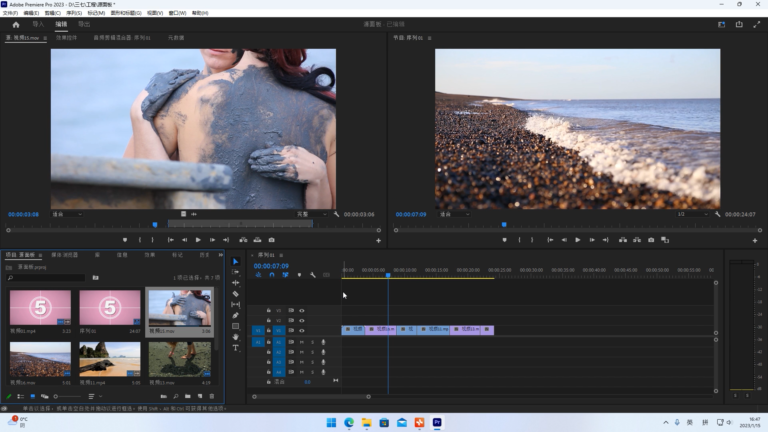
Task: Open the 标记(M) menu
Action: click(x=96, y=13)
